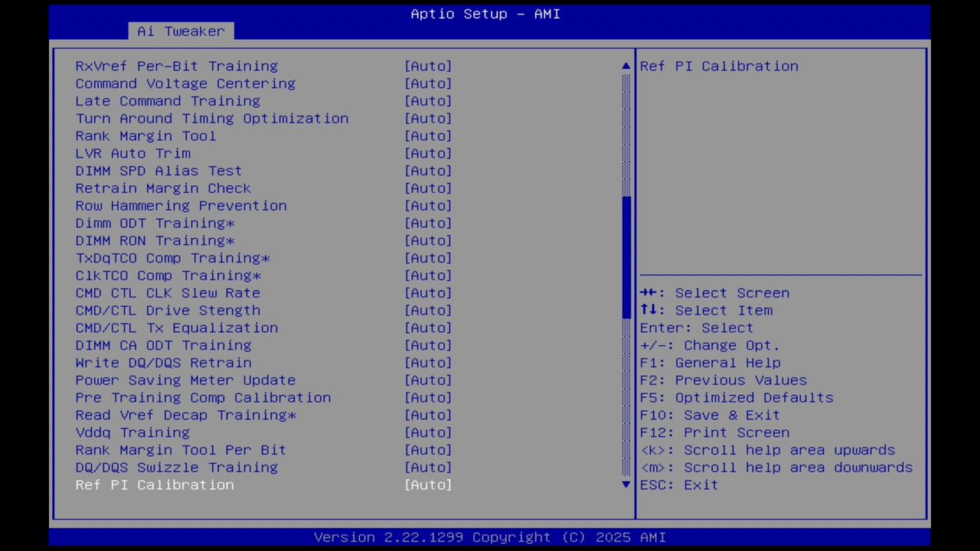Switch to the Ai Tweaker tab
Image resolution: width=980 pixels, height=551 pixels.
click(180, 31)
